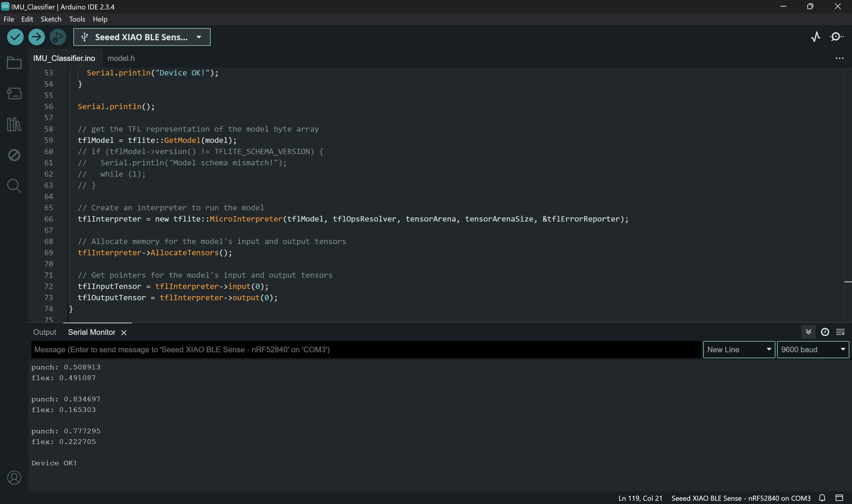Open the Sketch menu
The image size is (852, 504).
click(x=51, y=19)
